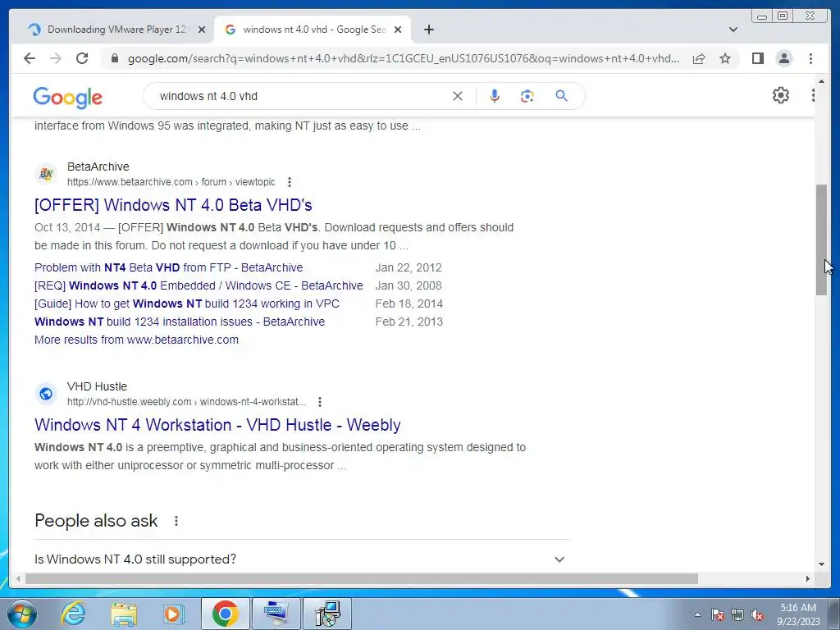Viewport: 840px width, 630px height.
Task: Open the volume tray icon
Action: [x=757, y=615]
